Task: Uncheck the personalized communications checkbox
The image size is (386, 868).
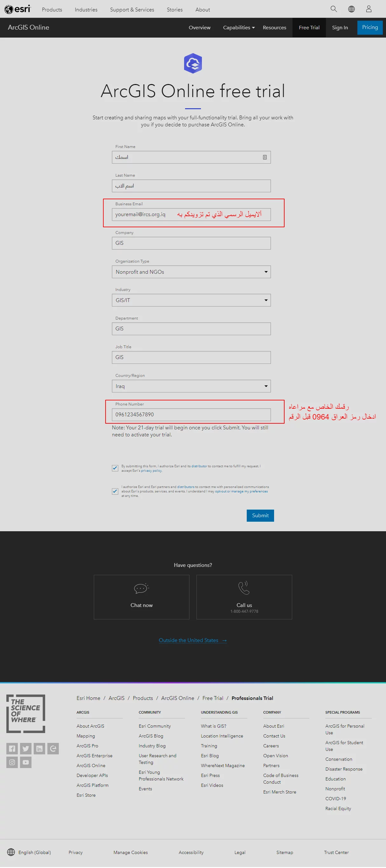Action: (x=115, y=492)
